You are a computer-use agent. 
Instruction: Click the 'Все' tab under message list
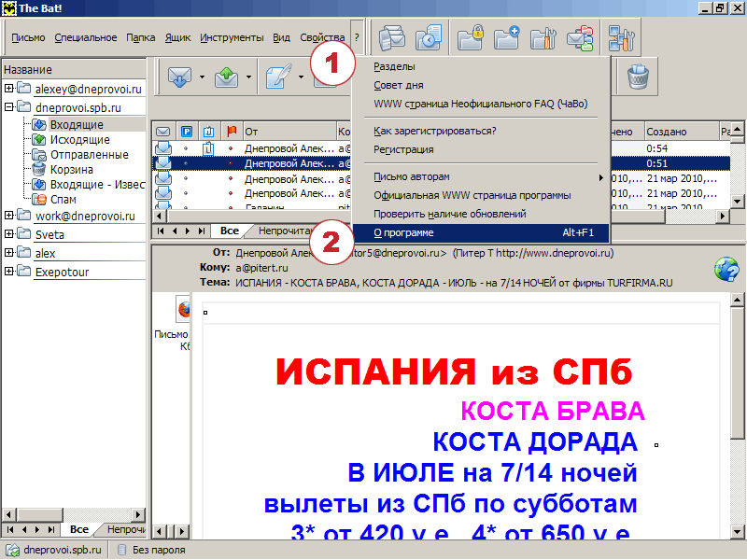coord(229,230)
